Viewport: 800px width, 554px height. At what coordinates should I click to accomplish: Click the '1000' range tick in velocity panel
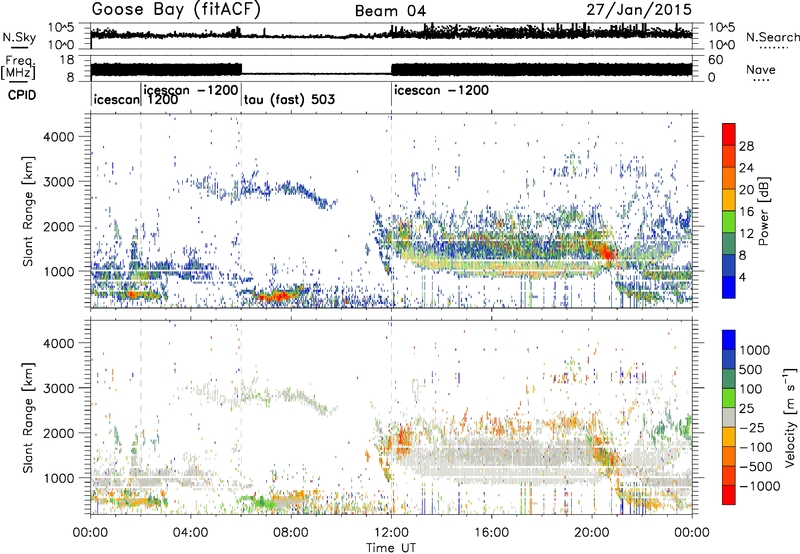tap(58, 478)
